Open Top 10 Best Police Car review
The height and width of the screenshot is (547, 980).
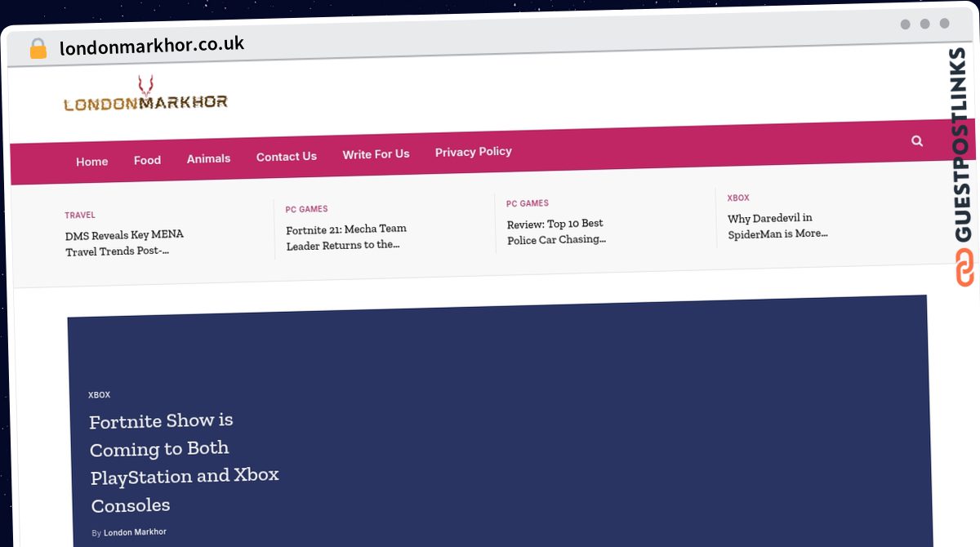click(x=557, y=231)
